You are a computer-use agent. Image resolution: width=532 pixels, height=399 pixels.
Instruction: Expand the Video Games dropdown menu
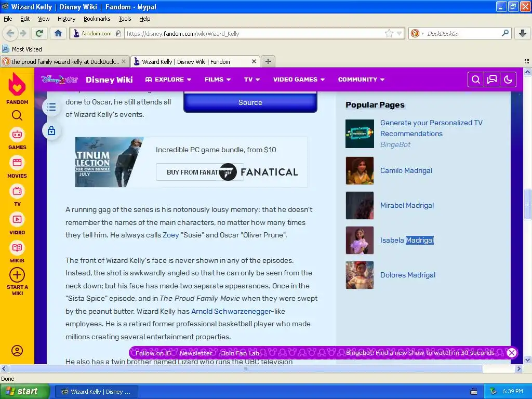pyautogui.click(x=299, y=79)
